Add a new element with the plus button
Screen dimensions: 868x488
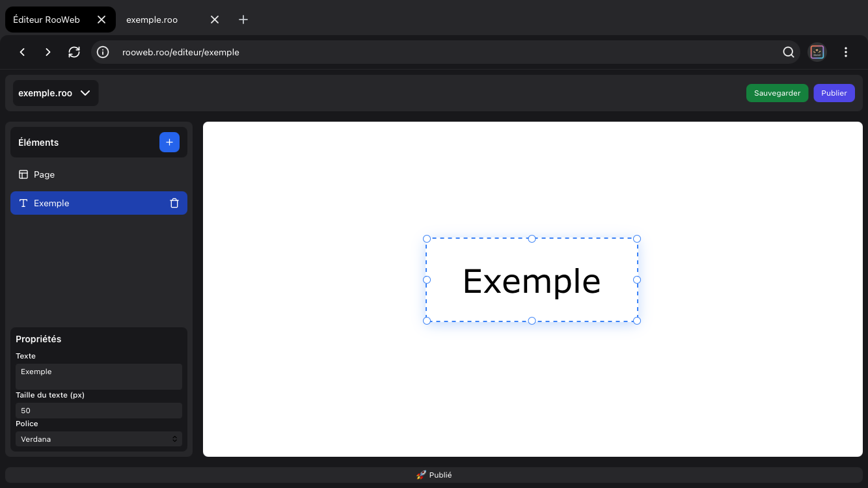169,142
